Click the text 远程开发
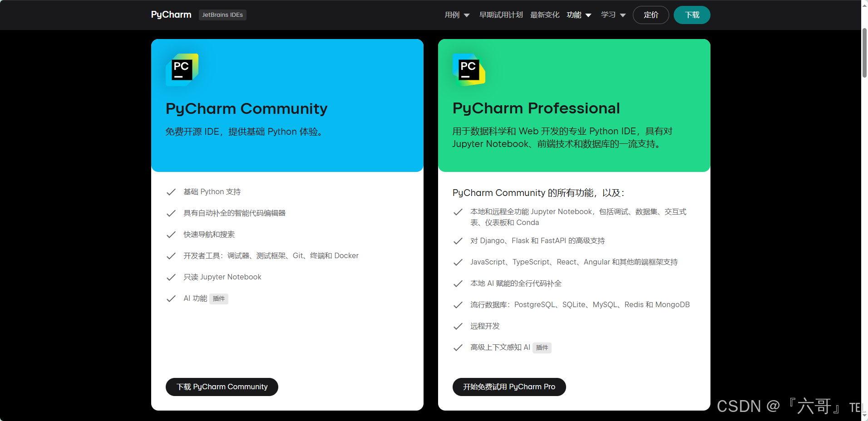868x421 pixels. (485, 326)
